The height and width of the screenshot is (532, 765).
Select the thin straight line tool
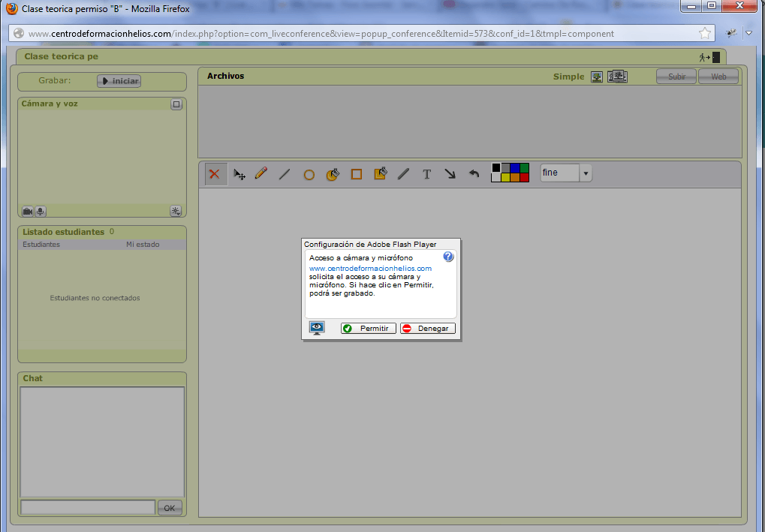tap(285, 174)
